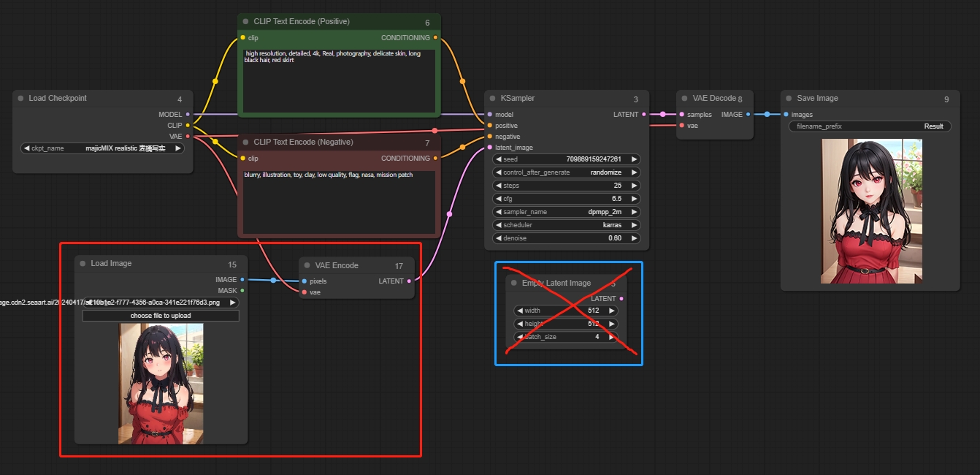Open the scheduler dropdown showing karras

pyautogui.click(x=566, y=225)
